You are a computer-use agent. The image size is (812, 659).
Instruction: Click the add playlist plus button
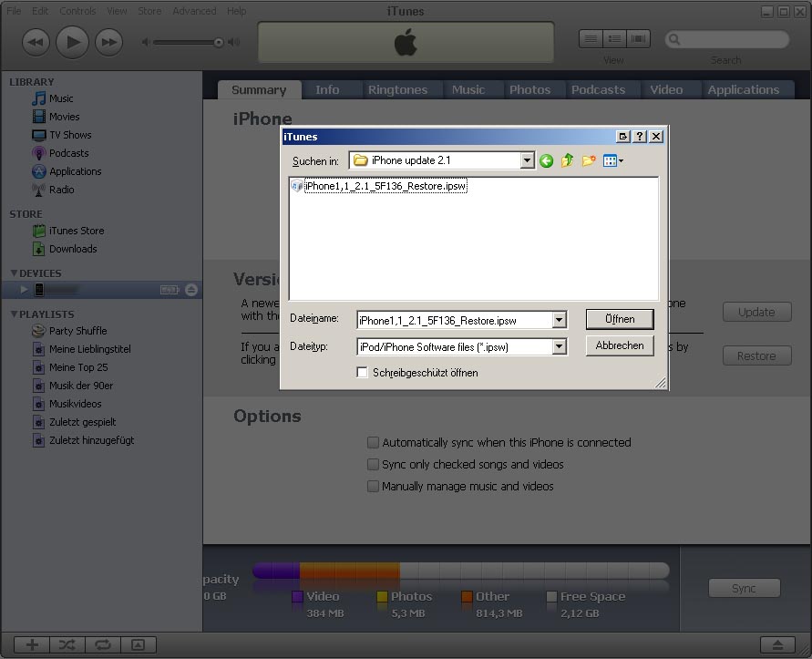[32, 644]
